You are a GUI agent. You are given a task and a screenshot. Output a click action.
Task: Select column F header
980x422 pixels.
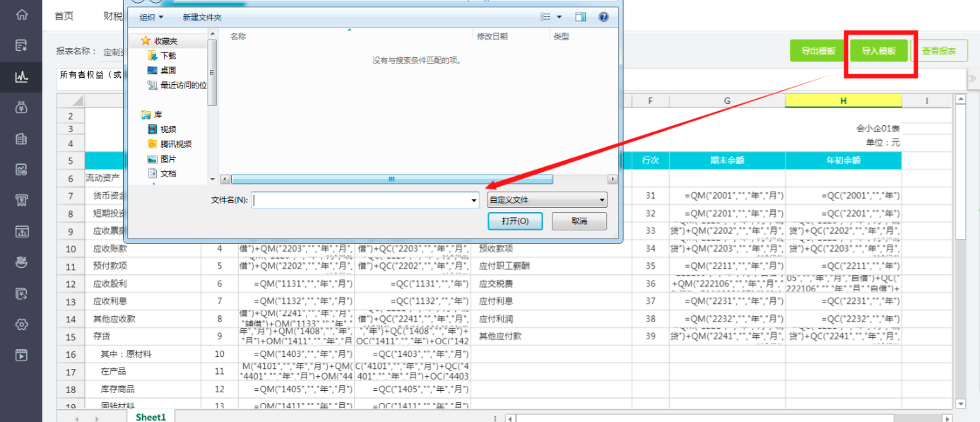650,101
